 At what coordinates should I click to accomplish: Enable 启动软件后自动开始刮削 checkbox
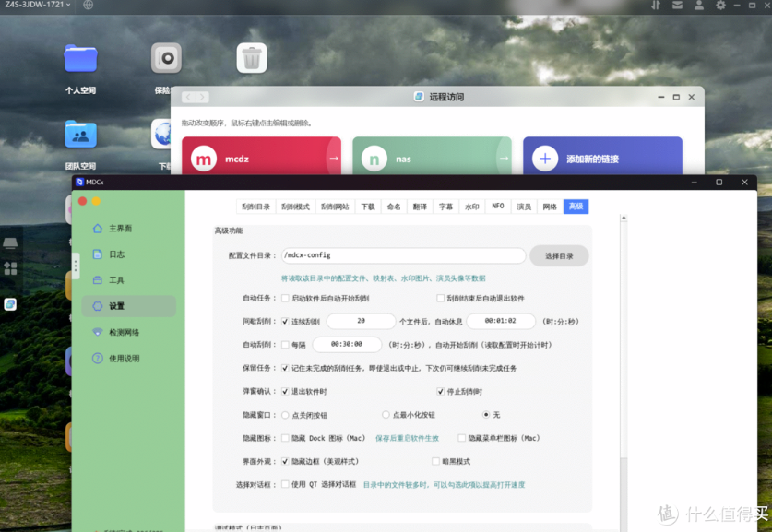coord(285,298)
